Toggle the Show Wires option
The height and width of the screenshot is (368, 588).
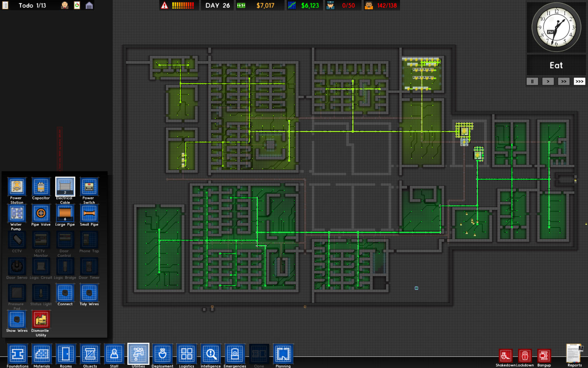point(17,319)
